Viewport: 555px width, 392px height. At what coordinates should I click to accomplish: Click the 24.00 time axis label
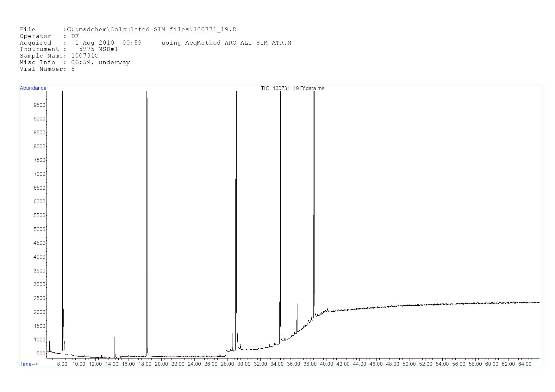pyautogui.click(x=194, y=364)
